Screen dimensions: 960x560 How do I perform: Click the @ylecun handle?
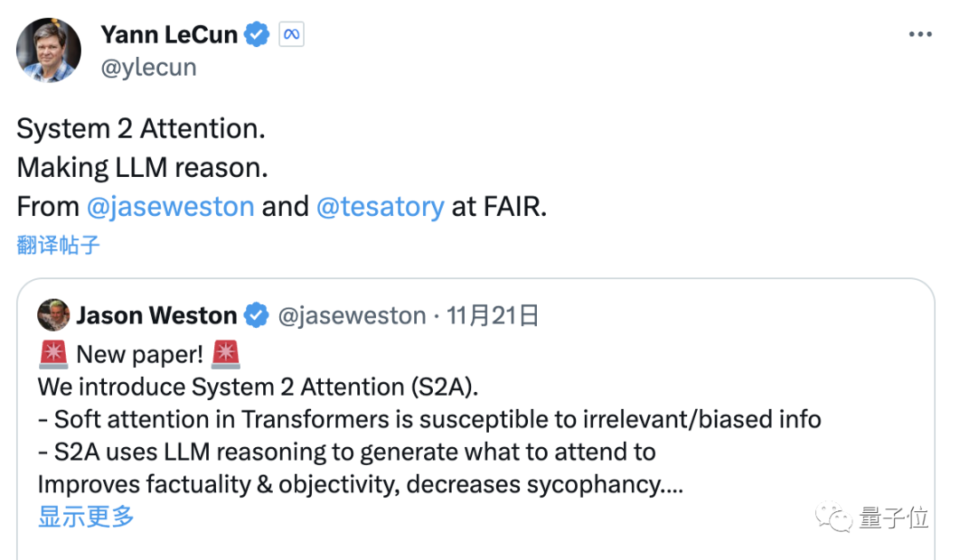(148, 68)
